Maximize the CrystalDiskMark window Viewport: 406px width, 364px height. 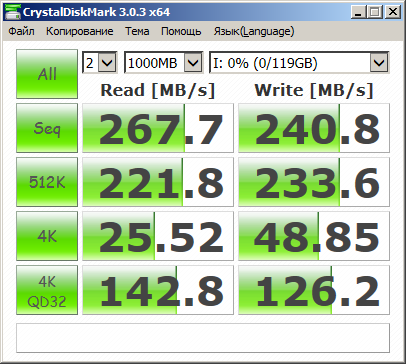[375, 12]
